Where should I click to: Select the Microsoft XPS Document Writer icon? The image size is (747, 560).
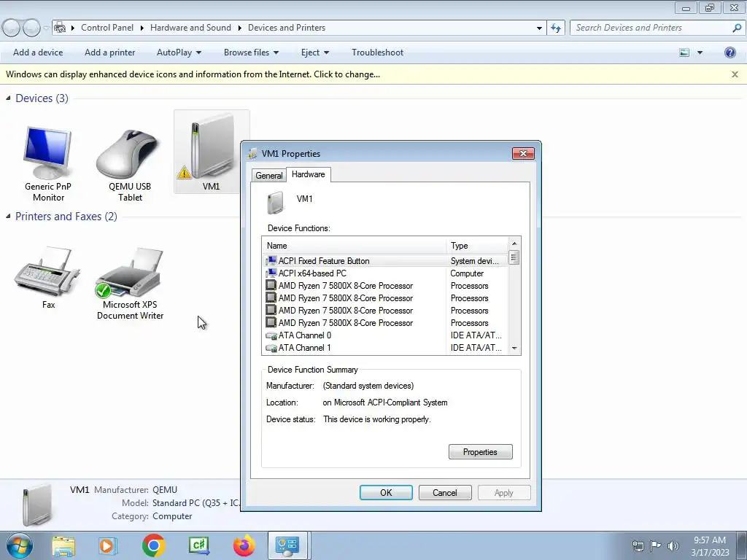tap(130, 284)
